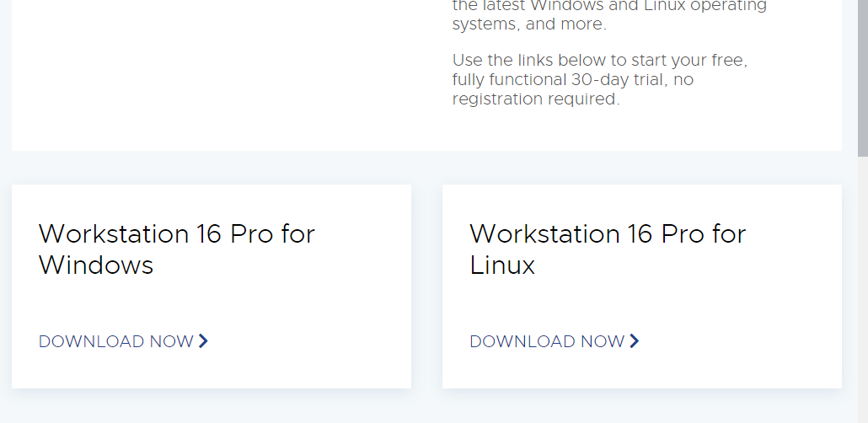This screenshot has width=868, height=423.
Task: Click the 'Linux operating systems, and more' text
Action: tap(609, 15)
